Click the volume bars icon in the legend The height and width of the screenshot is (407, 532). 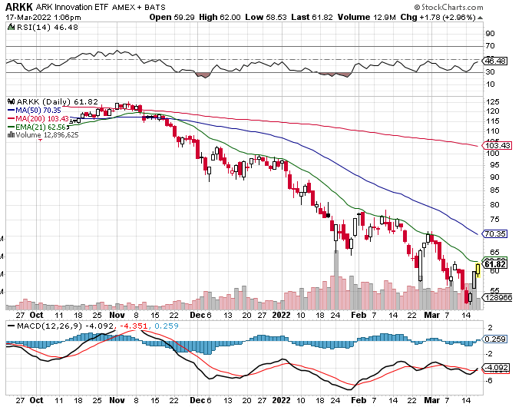pyautogui.click(x=12, y=134)
